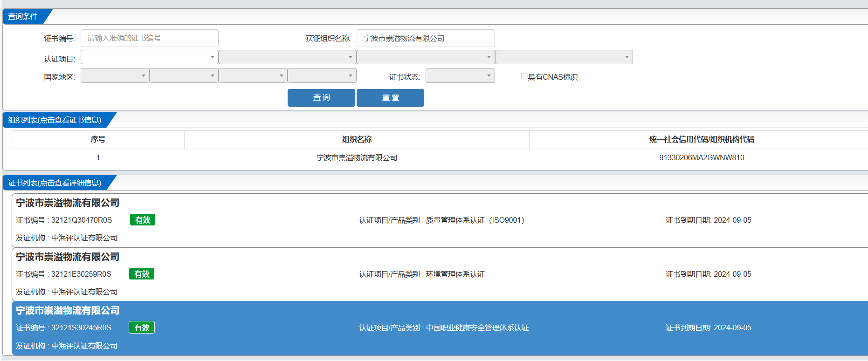
Task: Open organization row 宁波市崇溢物流有限公司 in table
Action: tap(357, 158)
